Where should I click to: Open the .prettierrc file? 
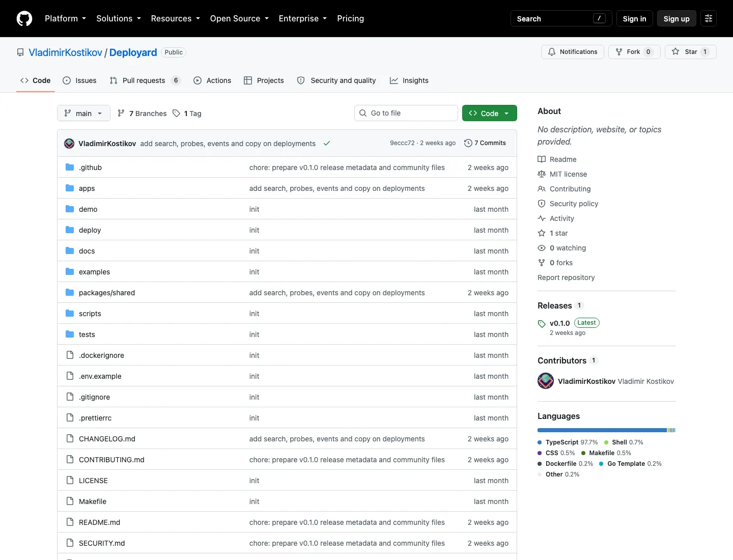(95, 418)
